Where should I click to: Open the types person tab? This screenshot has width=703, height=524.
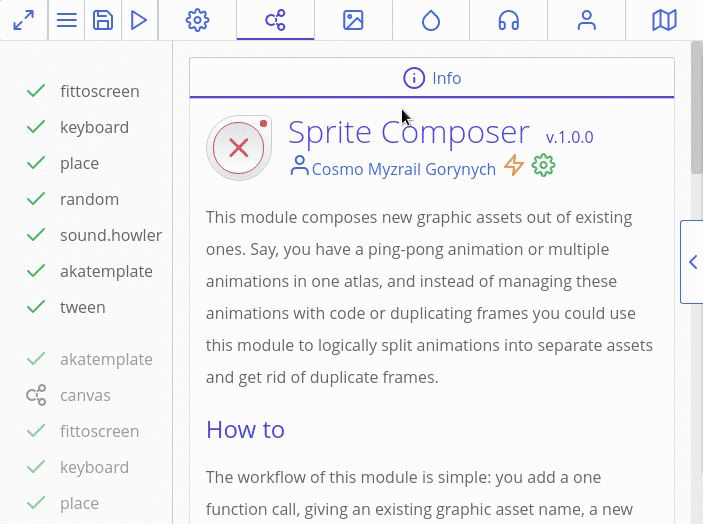click(586, 20)
